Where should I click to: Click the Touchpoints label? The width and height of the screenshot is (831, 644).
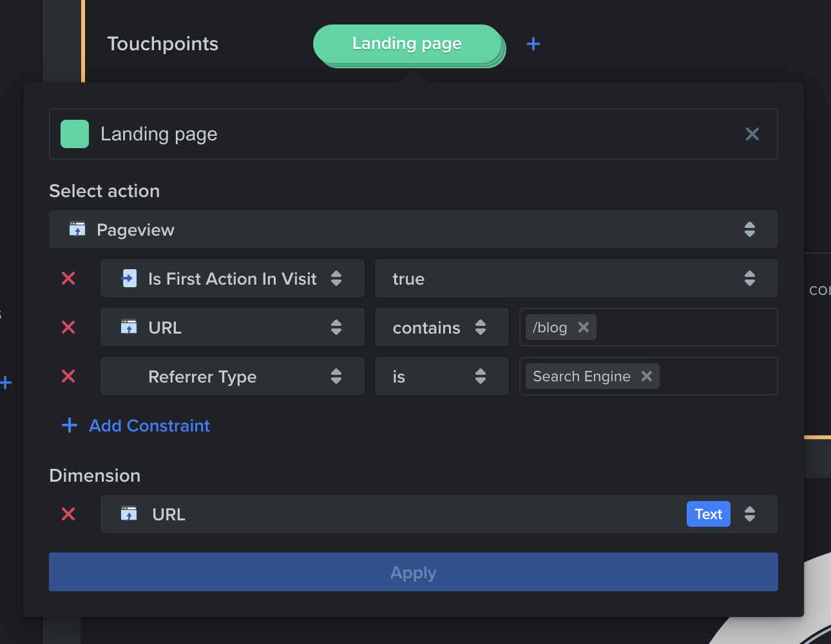(x=163, y=44)
